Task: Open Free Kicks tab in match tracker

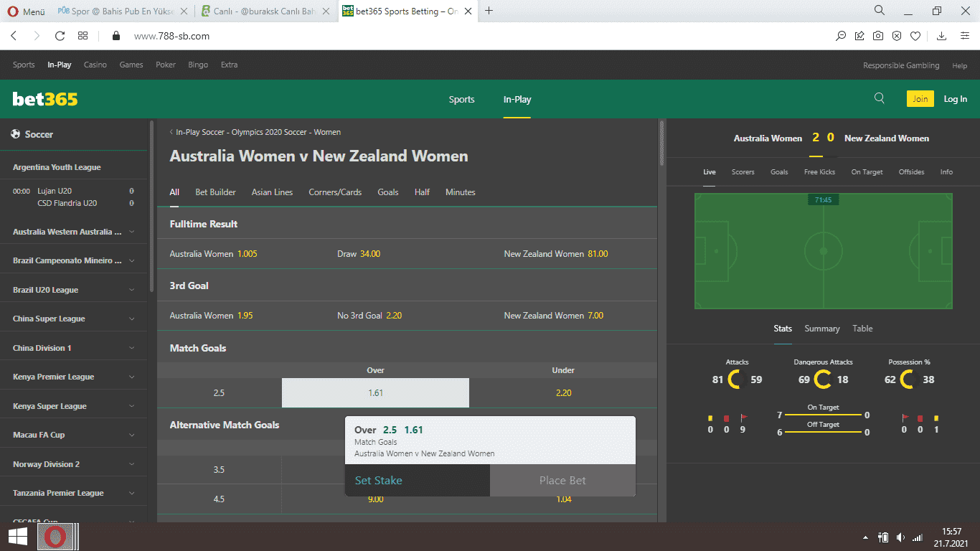Action: pyautogui.click(x=819, y=172)
